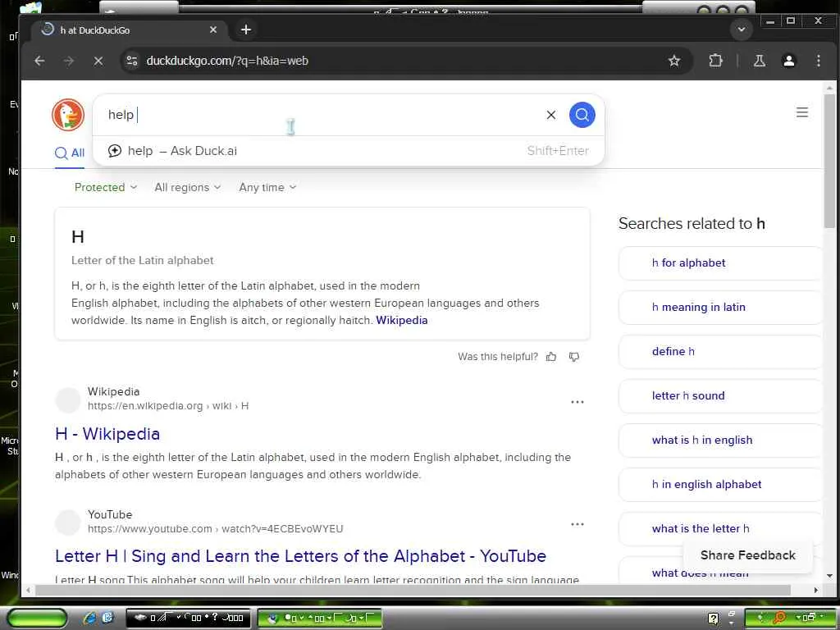This screenshot has height=630, width=840.
Task: Click the 'YouTube' source name text
Action: pyautogui.click(x=110, y=514)
